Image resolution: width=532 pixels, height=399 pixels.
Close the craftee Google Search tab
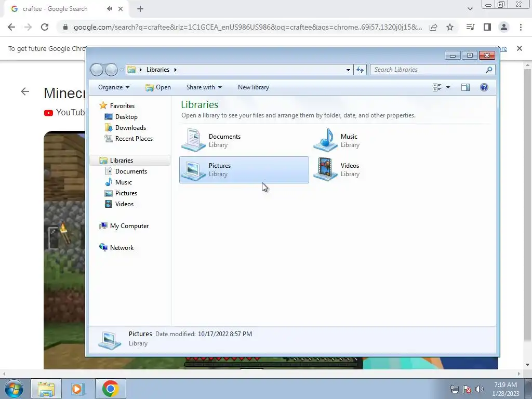click(x=121, y=9)
